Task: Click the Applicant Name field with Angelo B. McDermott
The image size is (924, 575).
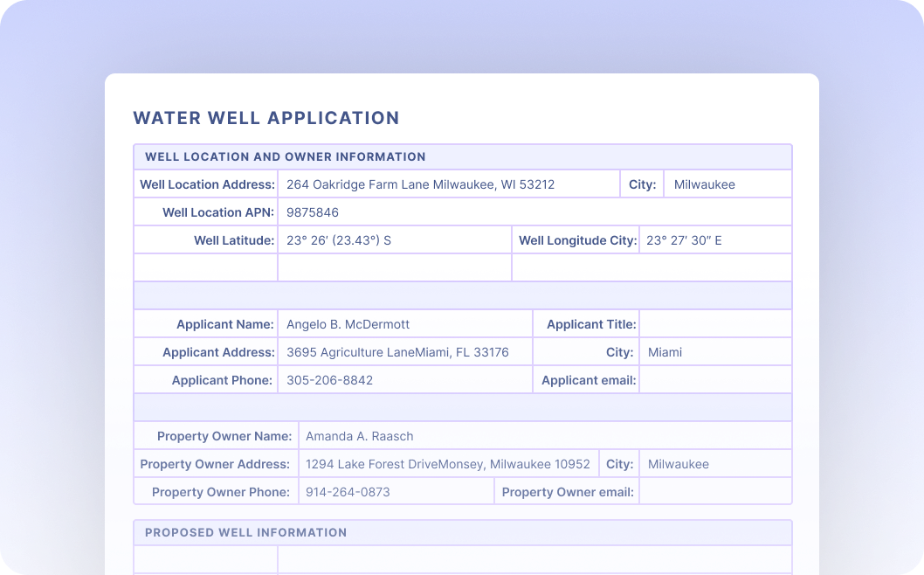Action: click(x=403, y=324)
